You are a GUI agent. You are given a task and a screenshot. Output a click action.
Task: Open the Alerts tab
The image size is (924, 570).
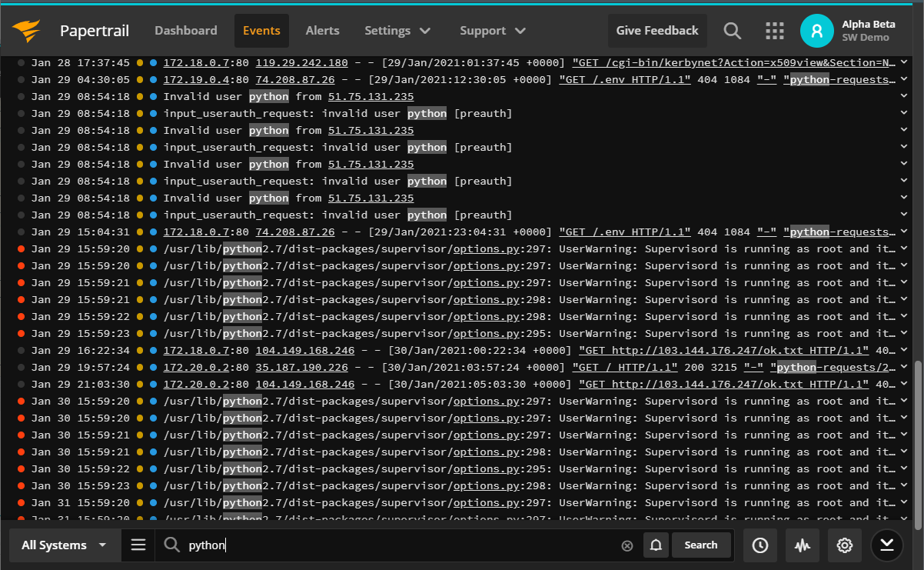pyautogui.click(x=322, y=31)
